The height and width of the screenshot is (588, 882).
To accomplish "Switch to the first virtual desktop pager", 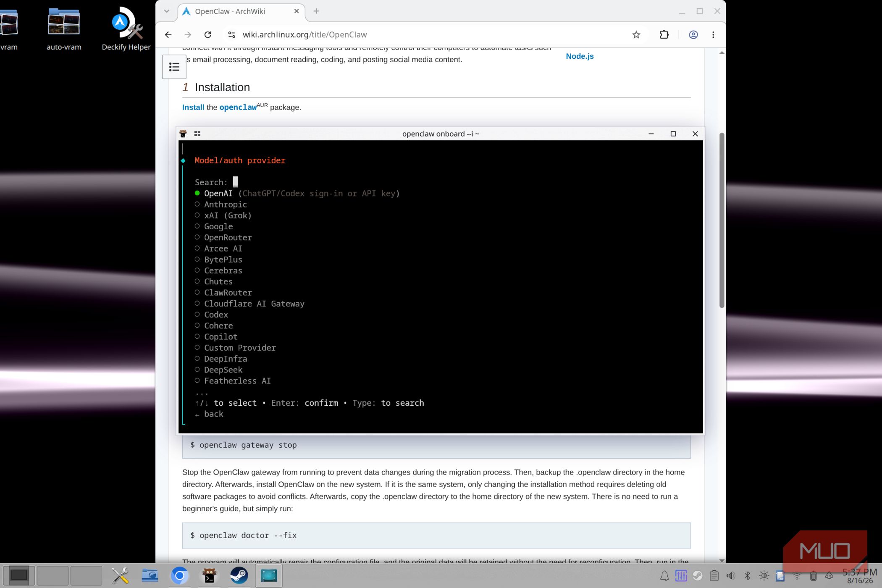I will (19, 575).
